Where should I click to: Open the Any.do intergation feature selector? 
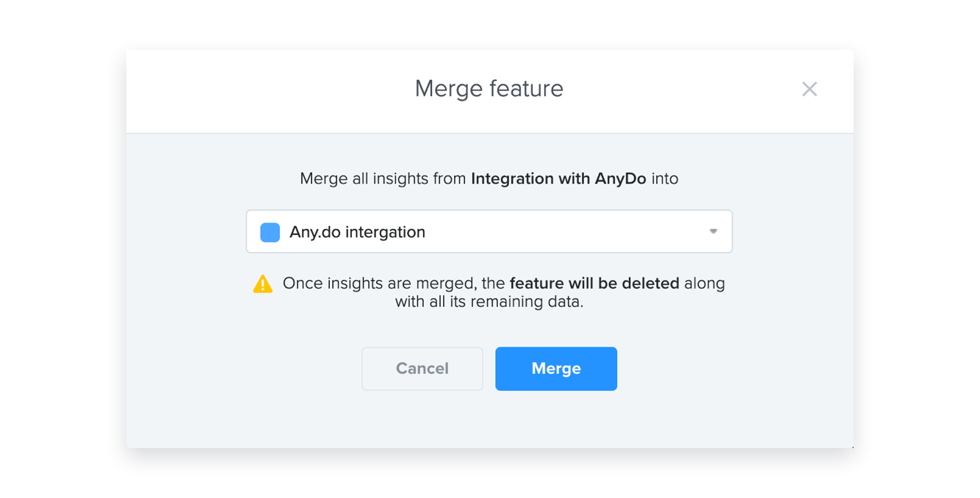[489, 231]
